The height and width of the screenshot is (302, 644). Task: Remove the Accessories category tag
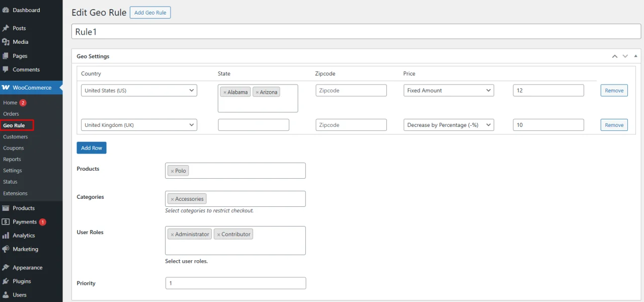pyautogui.click(x=172, y=199)
